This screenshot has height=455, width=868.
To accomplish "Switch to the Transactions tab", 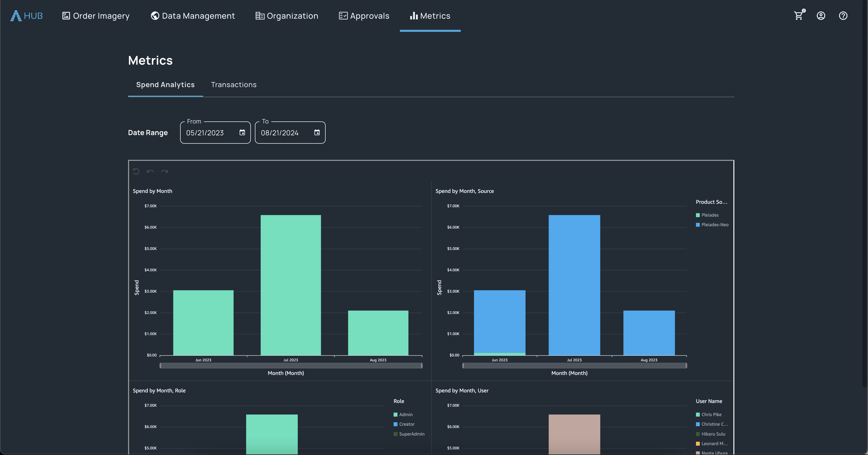I will (x=234, y=85).
